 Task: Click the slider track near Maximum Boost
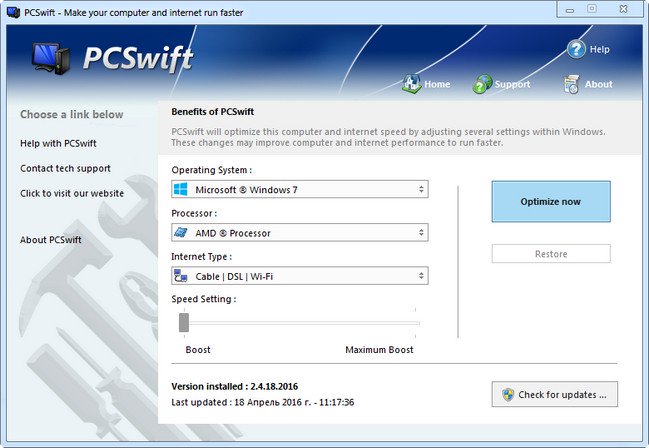pyautogui.click(x=414, y=323)
